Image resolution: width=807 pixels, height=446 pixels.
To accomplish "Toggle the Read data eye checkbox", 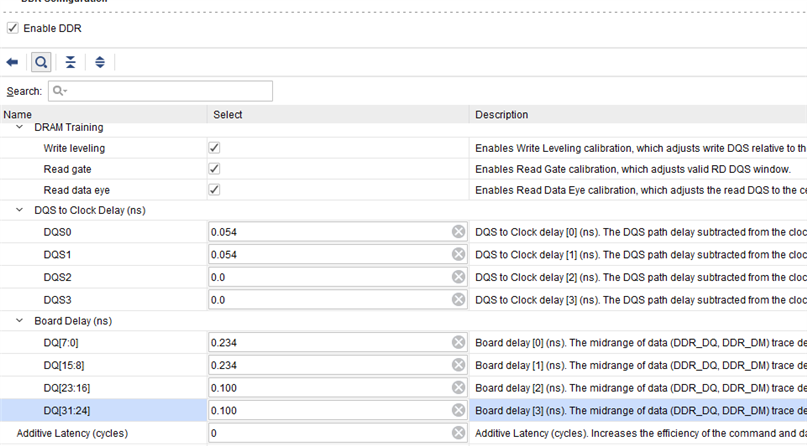I will tap(214, 190).
